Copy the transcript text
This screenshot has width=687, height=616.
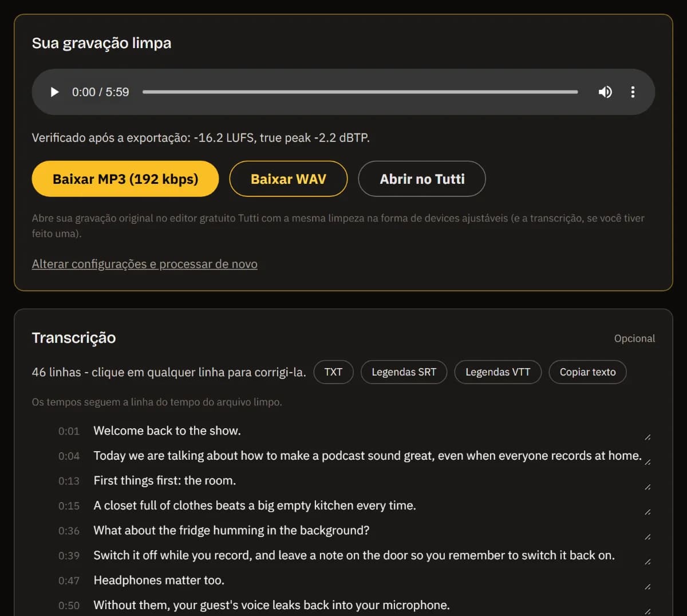(x=587, y=372)
